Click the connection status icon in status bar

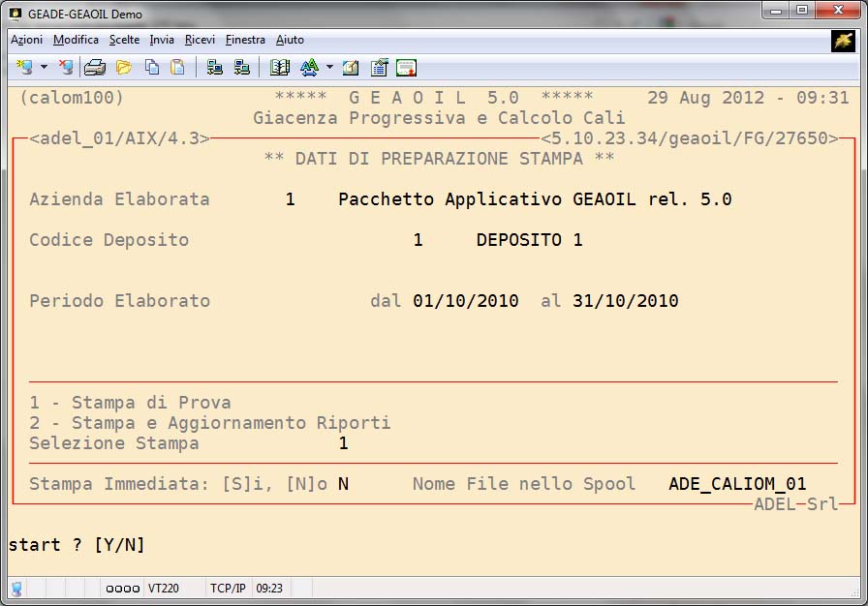point(17,588)
